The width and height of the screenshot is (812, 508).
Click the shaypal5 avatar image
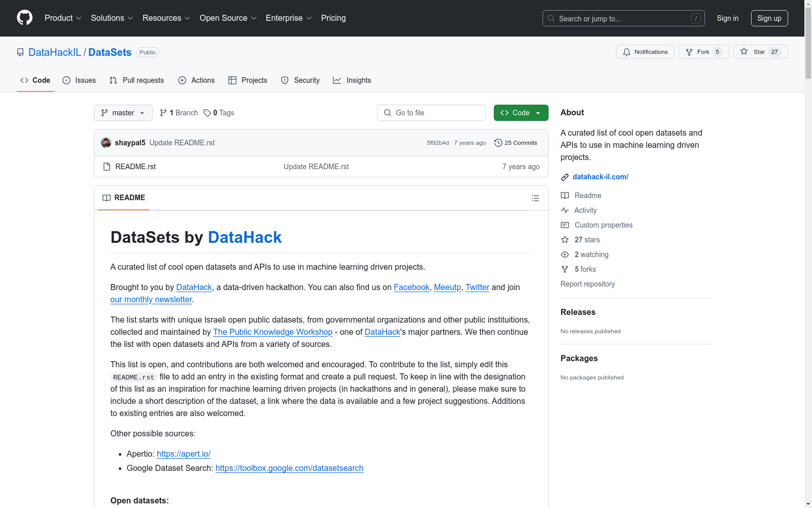[106, 143]
